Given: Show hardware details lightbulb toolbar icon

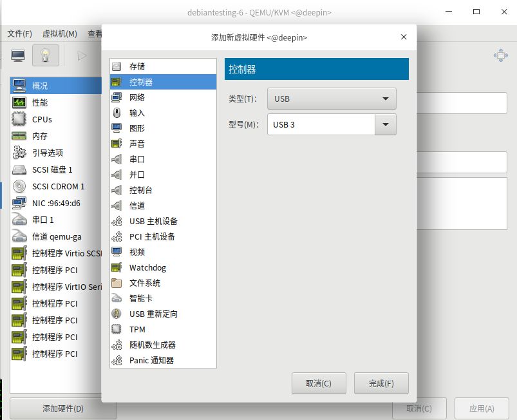Looking at the screenshot, I should tap(46, 55).
